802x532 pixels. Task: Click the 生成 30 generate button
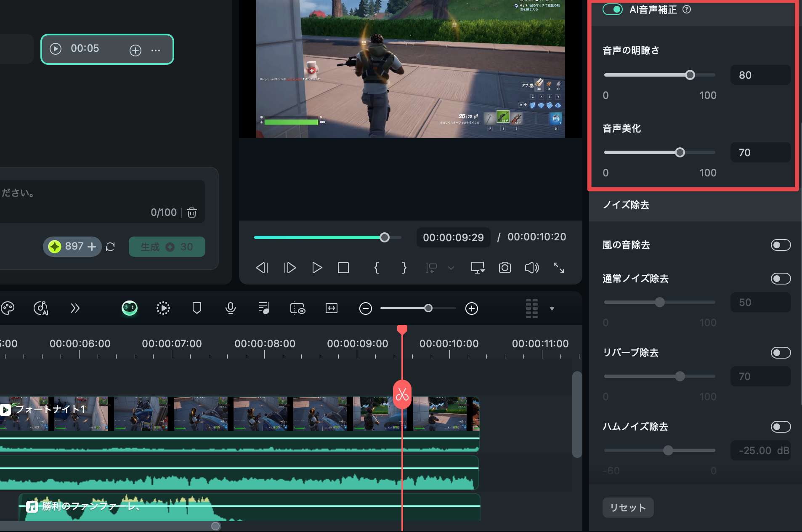coord(167,247)
